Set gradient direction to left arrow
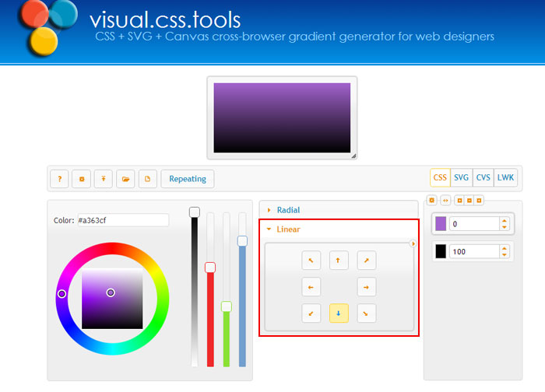545x392 pixels. [311, 287]
